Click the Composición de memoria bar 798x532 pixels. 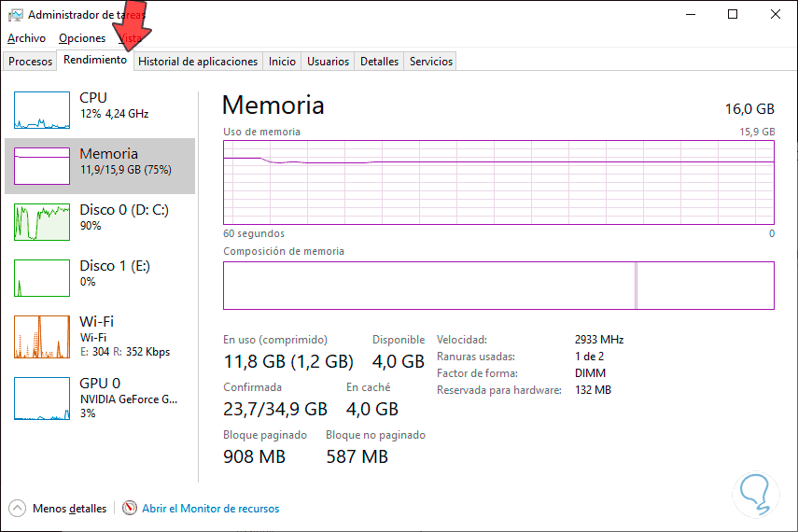pyautogui.click(x=498, y=285)
